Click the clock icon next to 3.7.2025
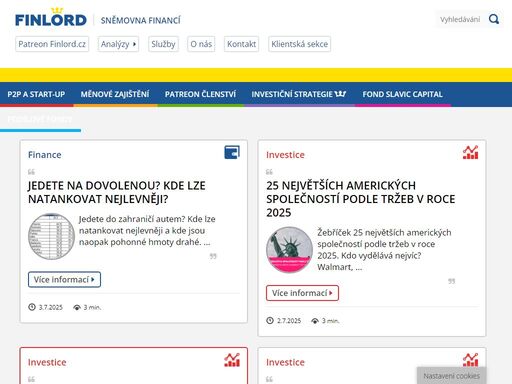Viewport: 512px width, 384px height. tap(32, 307)
